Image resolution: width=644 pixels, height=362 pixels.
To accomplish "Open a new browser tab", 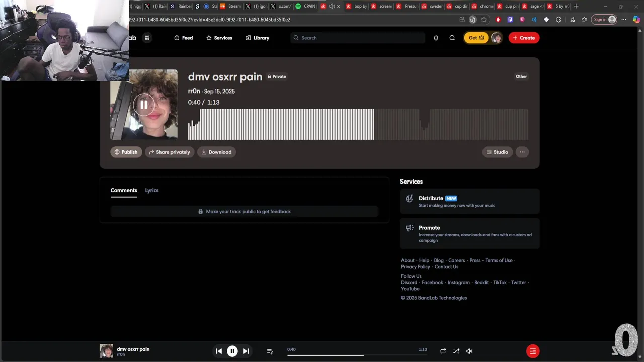I will tap(576, 6).
